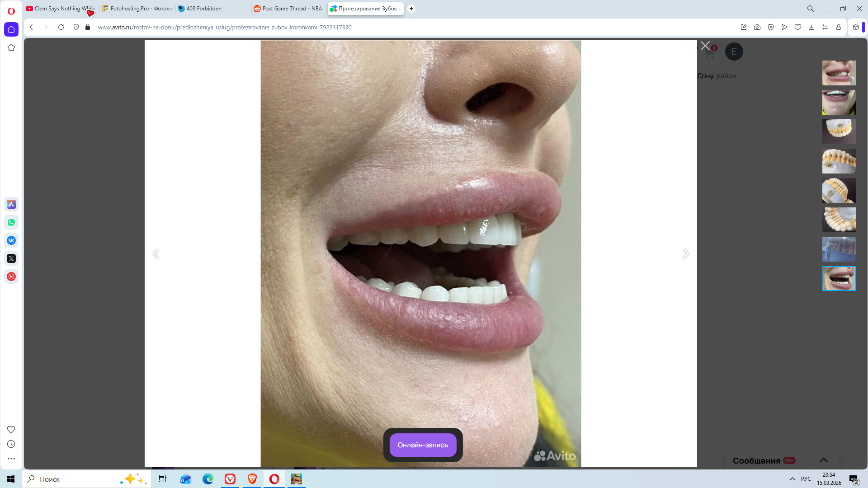Open bookmarks star in sidebar

(x=11, y=47)
